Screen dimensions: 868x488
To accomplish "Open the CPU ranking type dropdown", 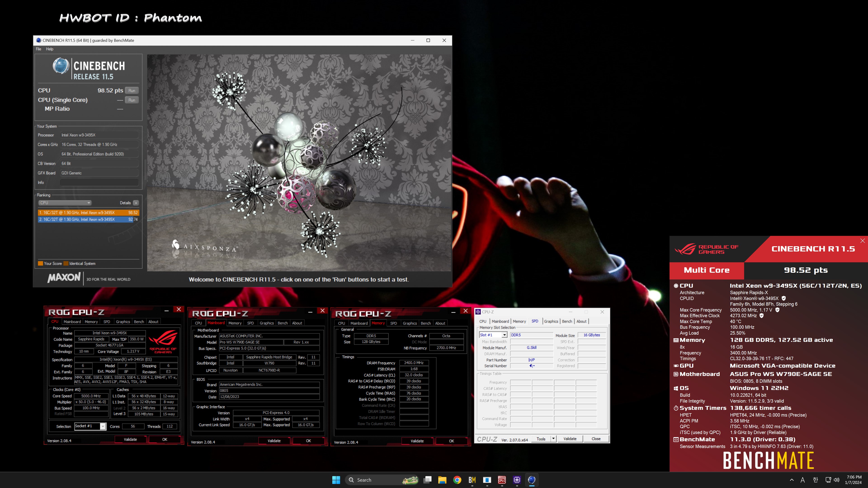I will pyautogui.click(x=65, y=203).
